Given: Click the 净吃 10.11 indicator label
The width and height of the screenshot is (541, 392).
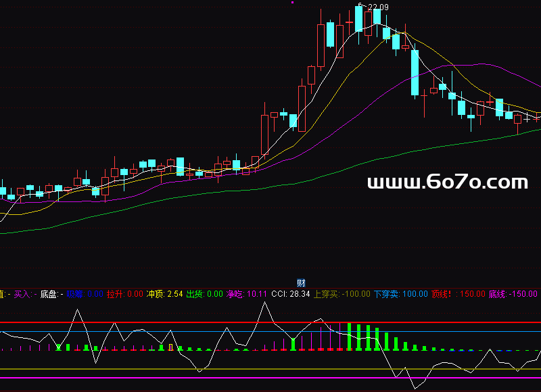Looking at the screenshot, I should pos(246,294).
